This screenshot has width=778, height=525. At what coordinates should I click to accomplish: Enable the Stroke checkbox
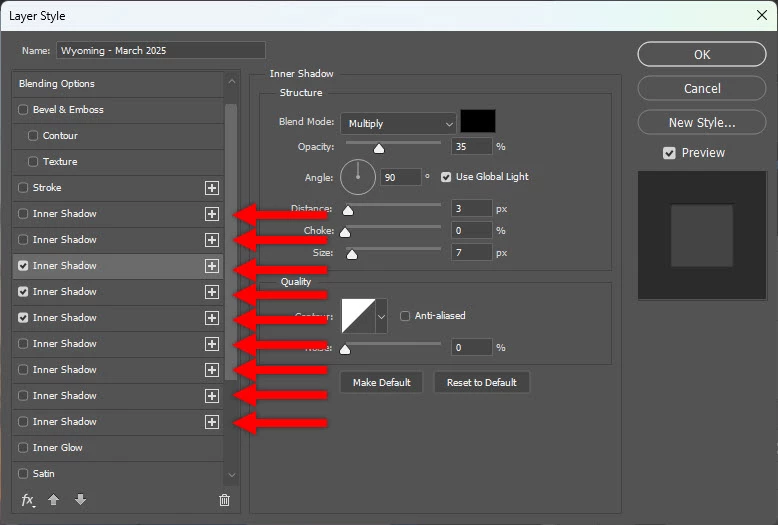pyautogui.click(x=23, y=188)
